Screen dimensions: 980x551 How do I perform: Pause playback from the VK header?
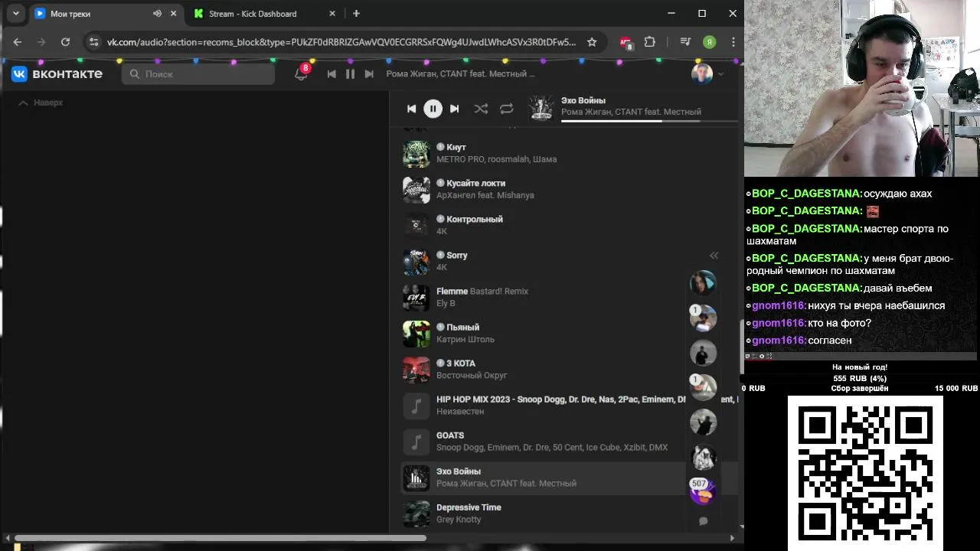pyautogui.click(x=350, y=73)
